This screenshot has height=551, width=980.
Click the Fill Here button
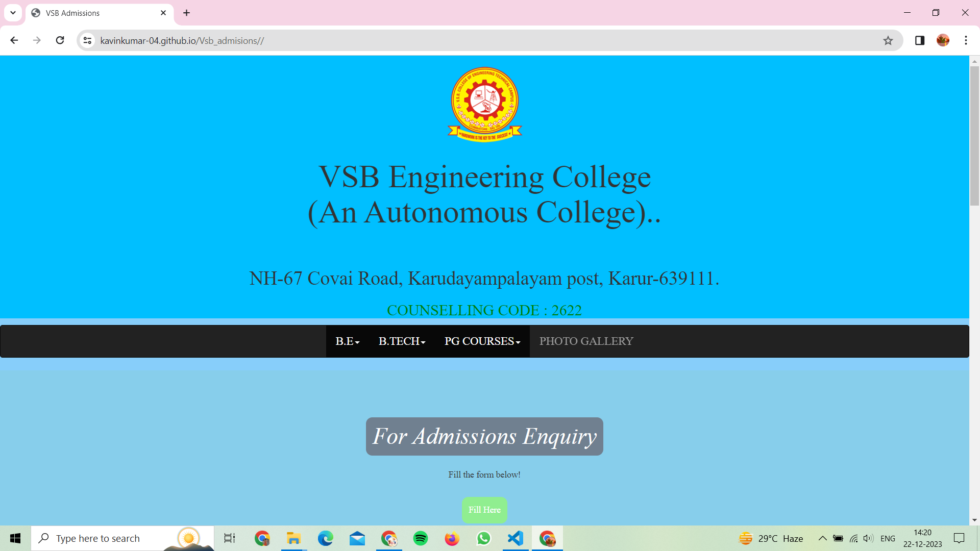click(484, 510)
